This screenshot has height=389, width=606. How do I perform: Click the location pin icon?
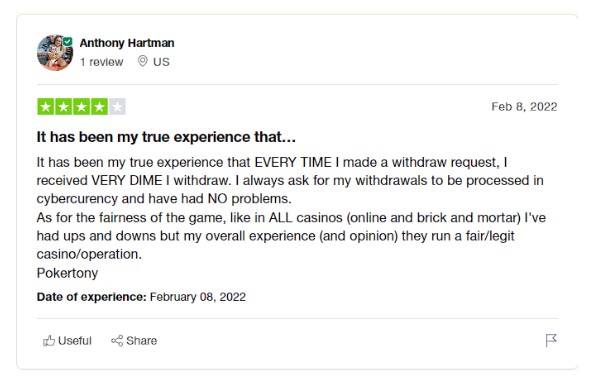coord(143,61)
